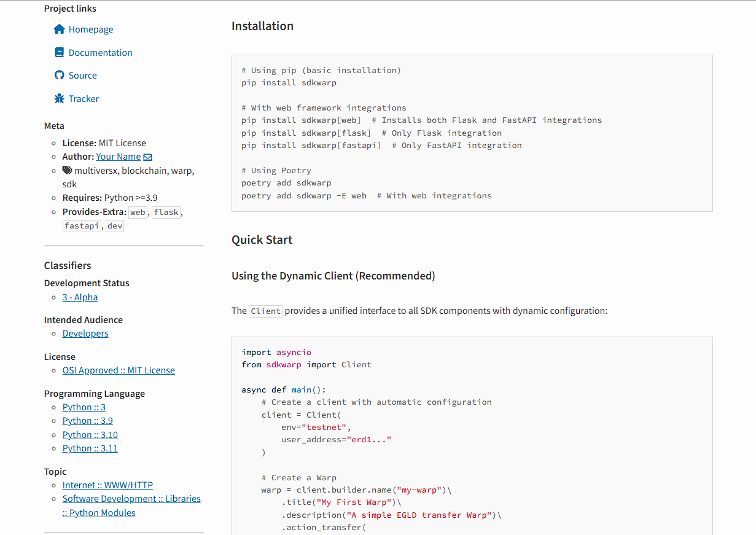Click the Project links heading
This screenshot has width=756, height=535.
(70, 9)
